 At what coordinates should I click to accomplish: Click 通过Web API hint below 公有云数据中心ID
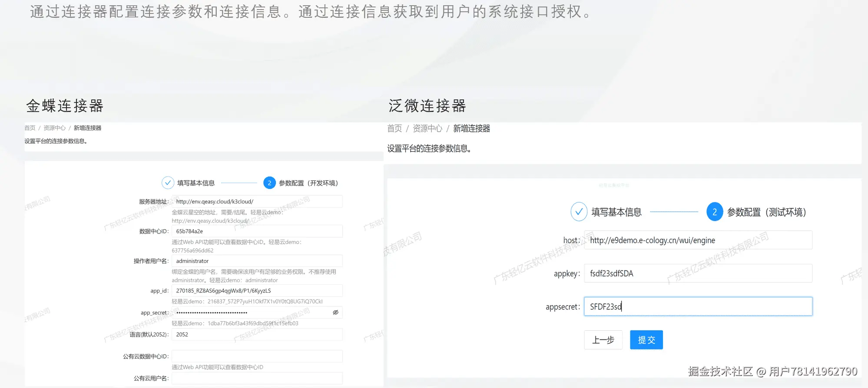[217, 367]
